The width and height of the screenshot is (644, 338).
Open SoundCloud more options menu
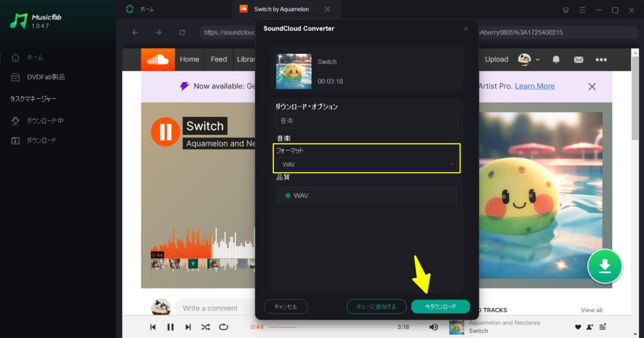tap(601, 59)
